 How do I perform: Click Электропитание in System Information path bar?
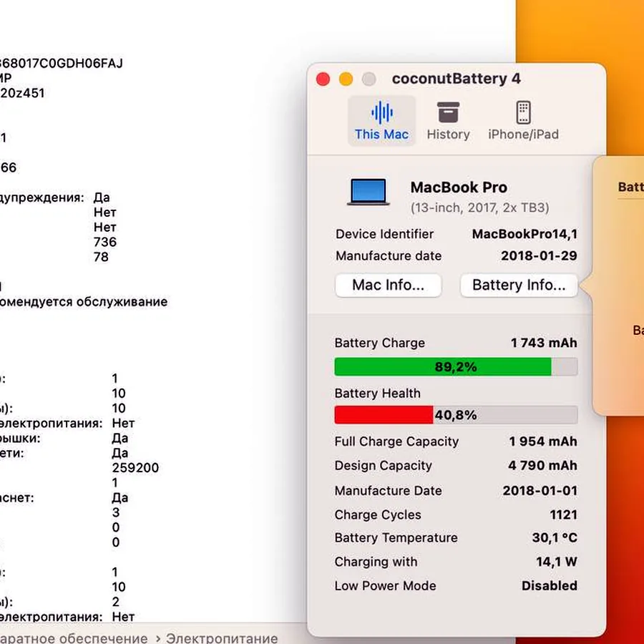tap(222, 638)
